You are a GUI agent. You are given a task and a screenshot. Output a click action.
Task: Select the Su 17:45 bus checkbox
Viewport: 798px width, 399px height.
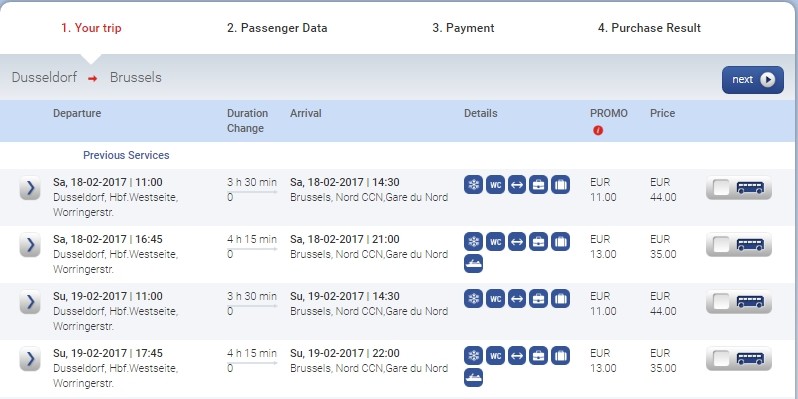click(722, 359)
